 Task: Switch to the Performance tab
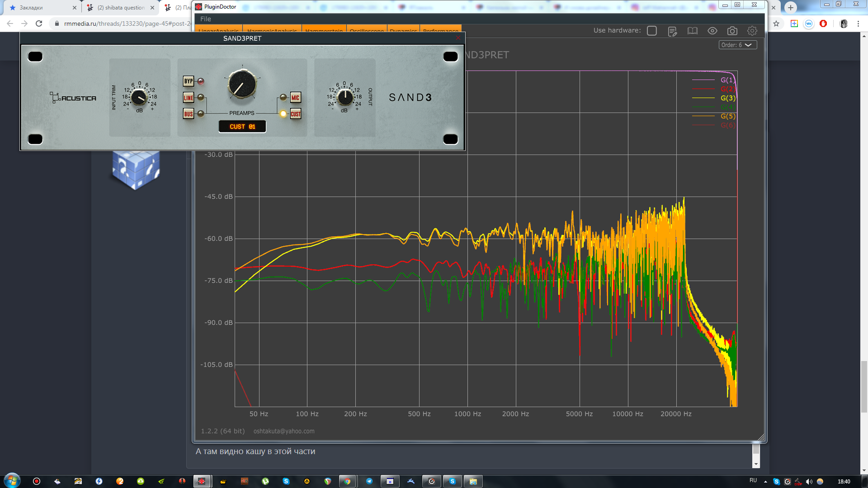441,29
